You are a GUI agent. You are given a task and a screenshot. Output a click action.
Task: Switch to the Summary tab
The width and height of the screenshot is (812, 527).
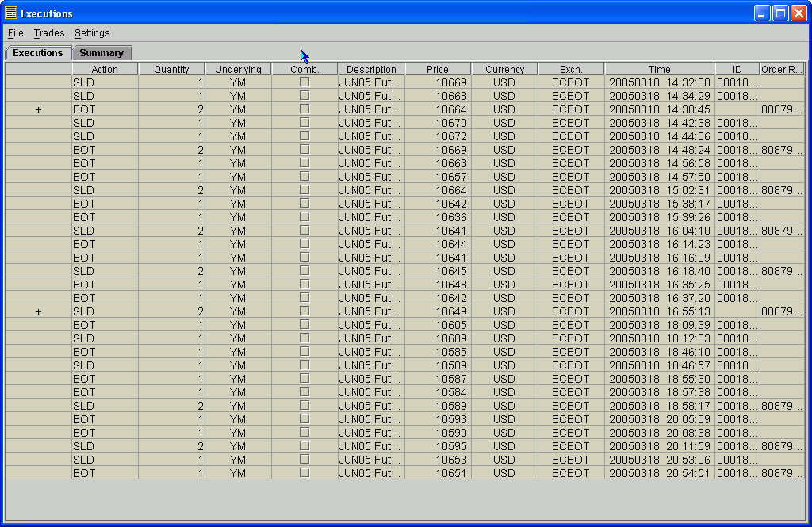(101, 53)
